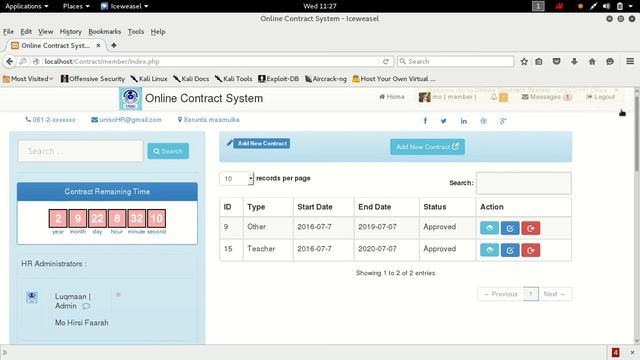
Task: Expand the Most Visited bookmarks folder
Action: (x=28, y=79)
